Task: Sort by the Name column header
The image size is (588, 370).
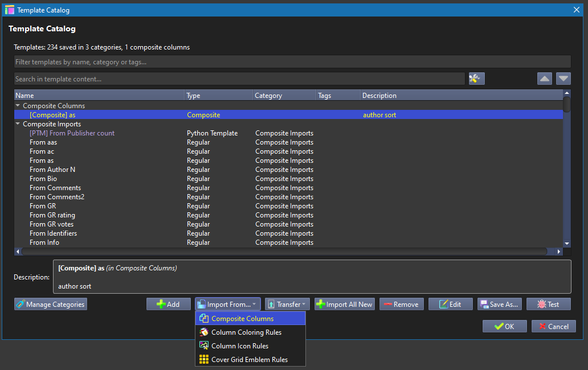Action: (x=99, y=95)
